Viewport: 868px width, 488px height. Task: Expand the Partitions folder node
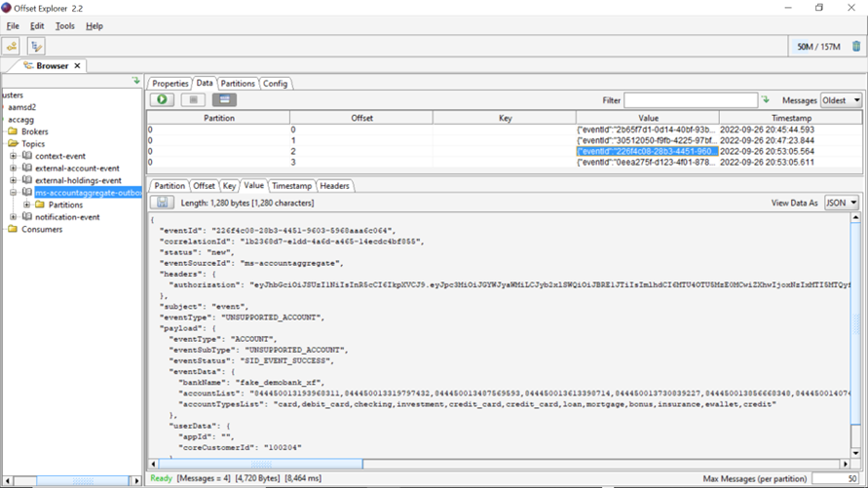[x=27, y=205]
